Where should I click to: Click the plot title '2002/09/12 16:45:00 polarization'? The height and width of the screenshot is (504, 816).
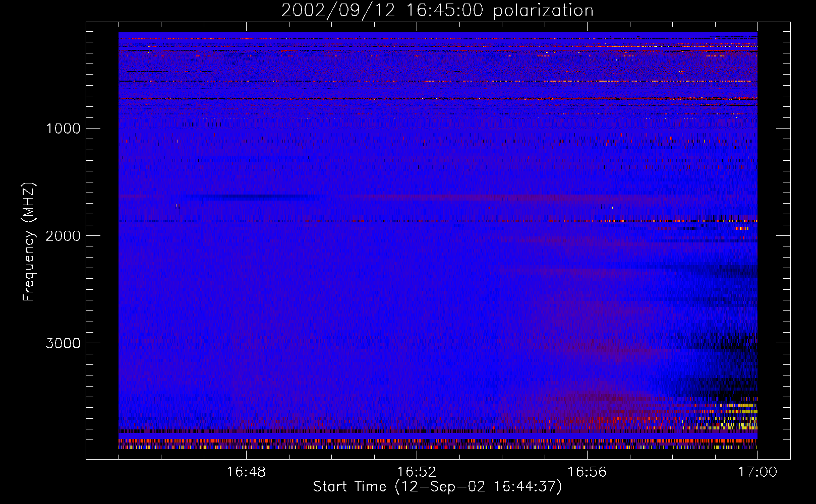pos(437,11)
